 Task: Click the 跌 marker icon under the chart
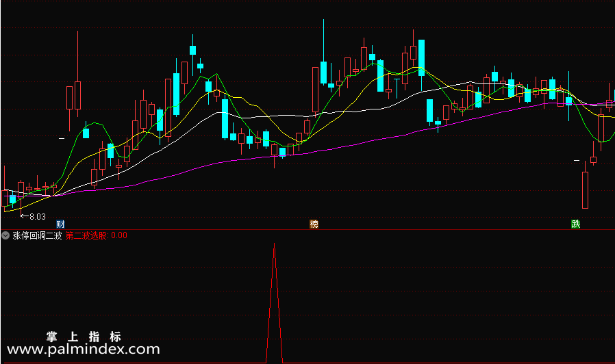575,224
